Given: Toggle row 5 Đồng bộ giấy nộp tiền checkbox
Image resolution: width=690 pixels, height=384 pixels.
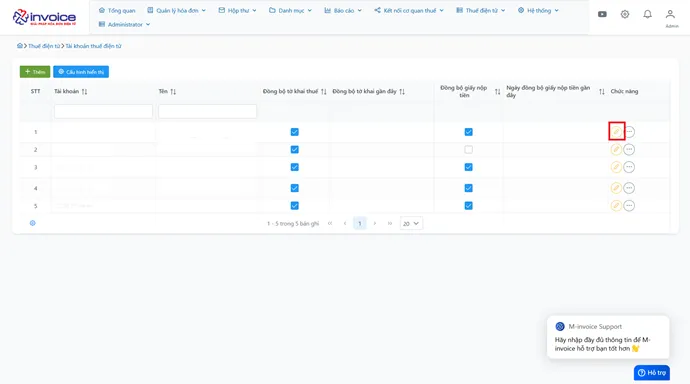Looking at the screenshot, I should tap(468, 205).
